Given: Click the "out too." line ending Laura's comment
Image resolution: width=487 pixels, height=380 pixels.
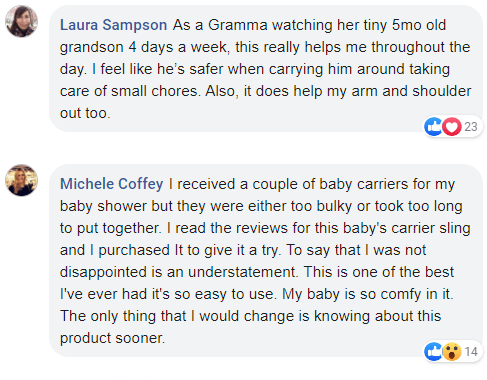Looking at the screenshot, I should [85, 113].
